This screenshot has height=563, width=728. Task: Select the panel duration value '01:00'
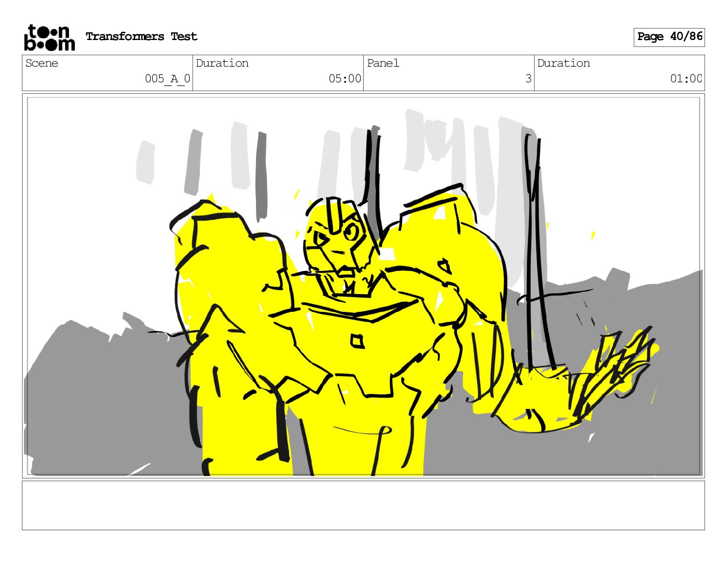686,79
